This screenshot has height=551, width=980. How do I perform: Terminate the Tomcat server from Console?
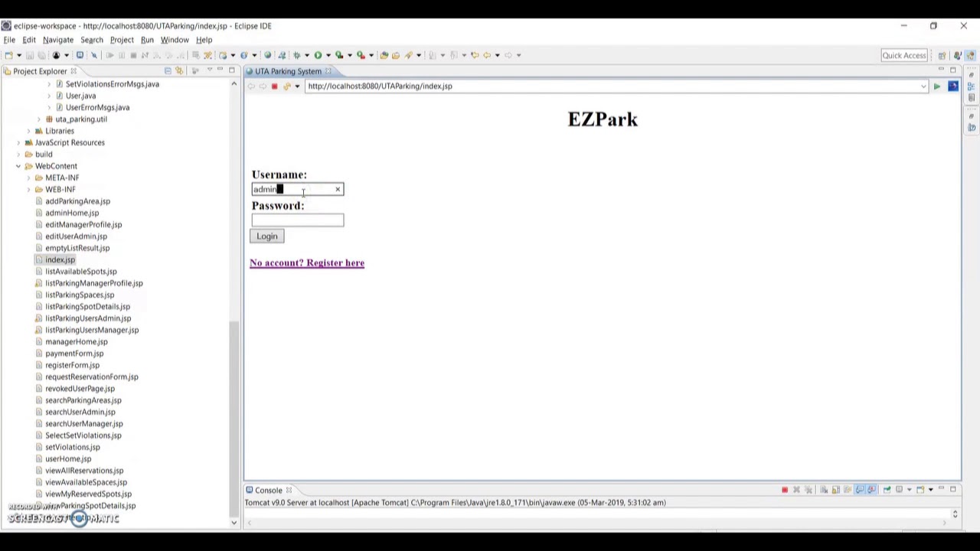[785, 490]
